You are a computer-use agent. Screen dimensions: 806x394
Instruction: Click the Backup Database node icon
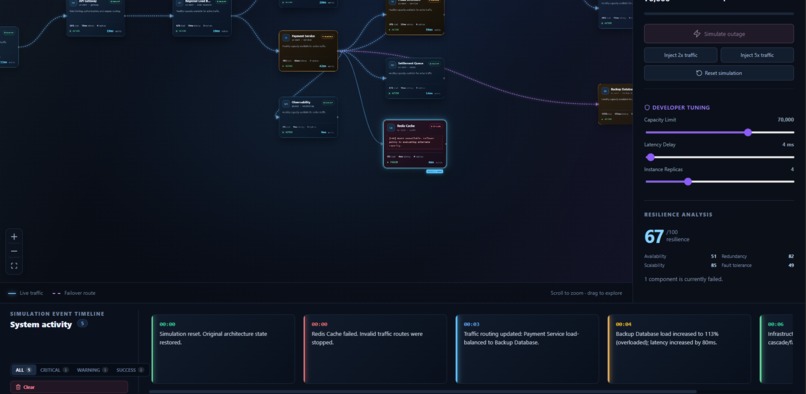tap(604, 91)
